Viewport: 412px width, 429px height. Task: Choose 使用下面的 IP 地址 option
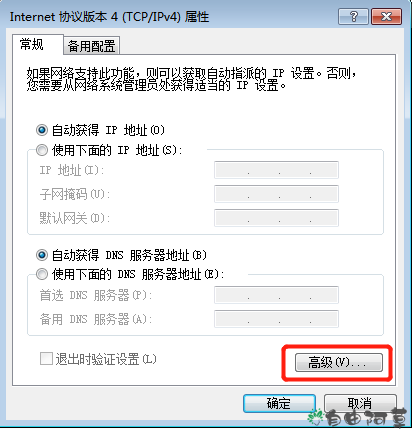point(42,150)
